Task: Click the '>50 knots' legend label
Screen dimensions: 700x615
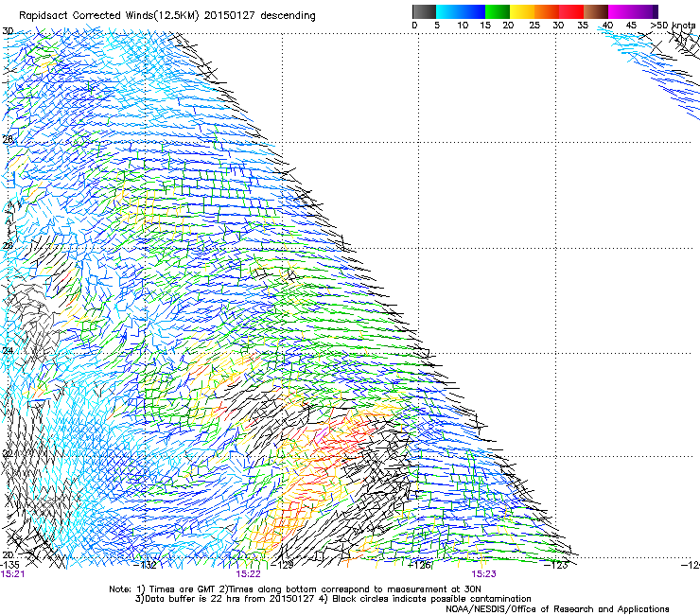Action: tap(673, 26)
